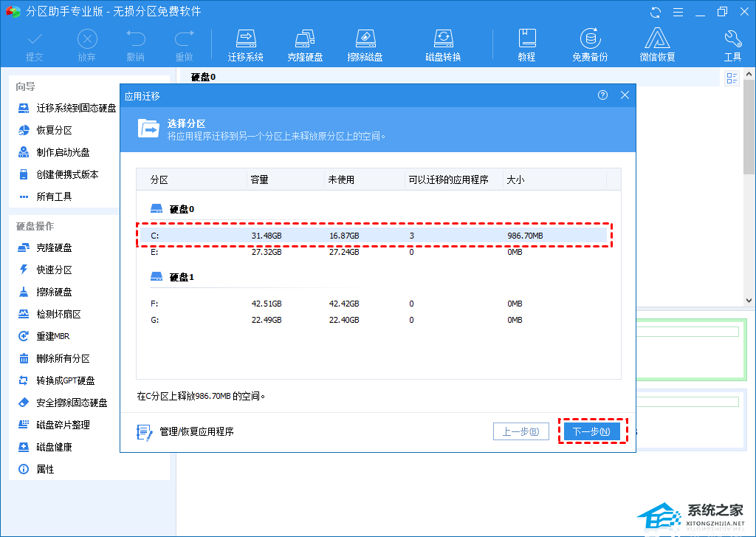756x537 pixels.
Task: Open 磁盘转换 in the toolbar
Action: point(443,46)
